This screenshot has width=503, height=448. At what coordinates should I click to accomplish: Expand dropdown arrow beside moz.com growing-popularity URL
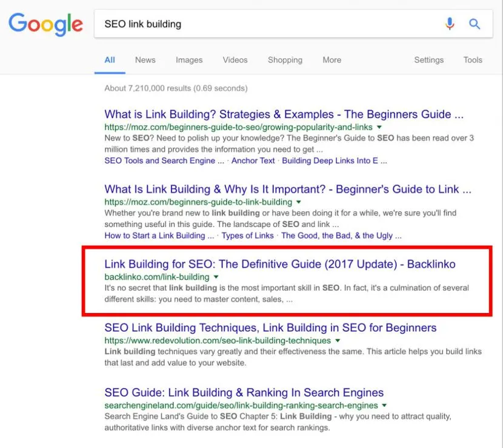(x=379, y=127)
